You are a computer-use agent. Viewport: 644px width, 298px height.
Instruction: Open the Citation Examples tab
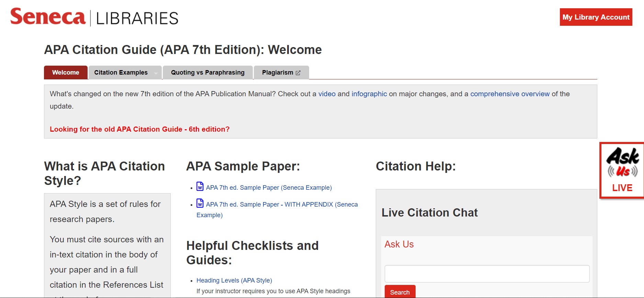(121, 73)
